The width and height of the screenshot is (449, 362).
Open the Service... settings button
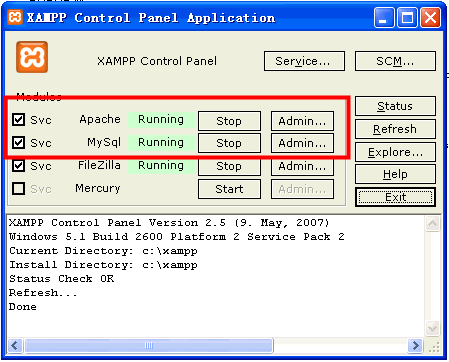pos(304,61)
